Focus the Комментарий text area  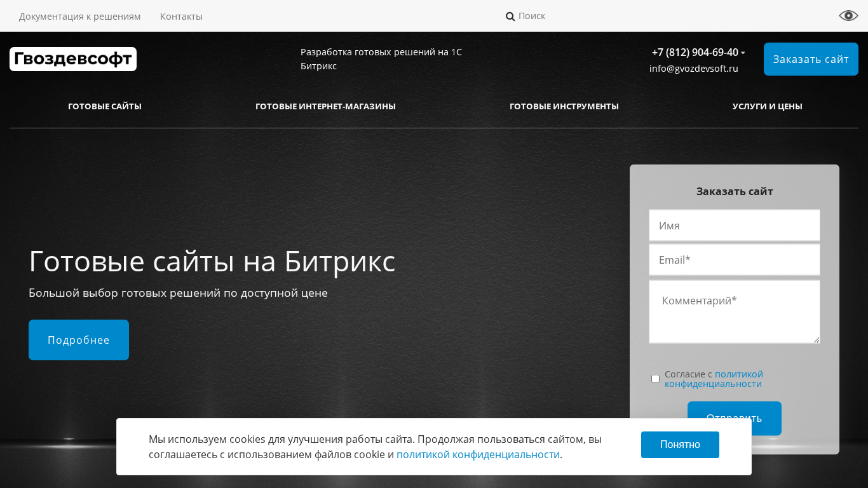[x=735, y=311]
